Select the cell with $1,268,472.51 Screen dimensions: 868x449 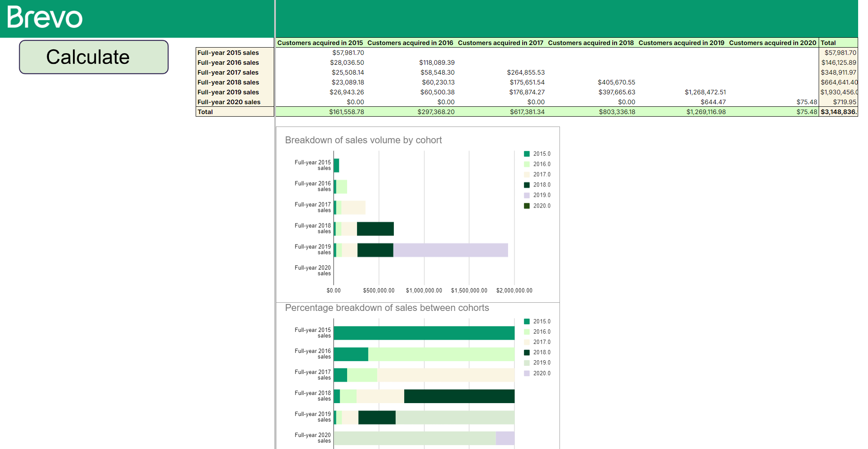tap(682, 92)
